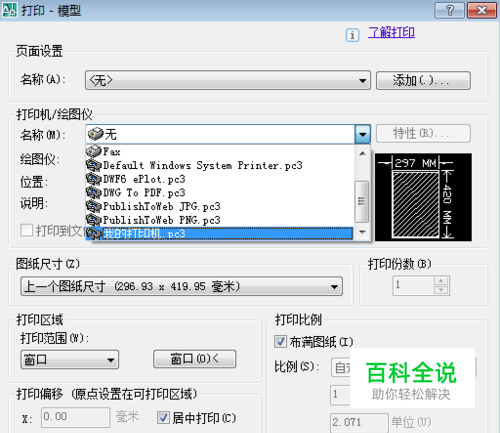Click the 窗口(O)< button

(195, 359)
